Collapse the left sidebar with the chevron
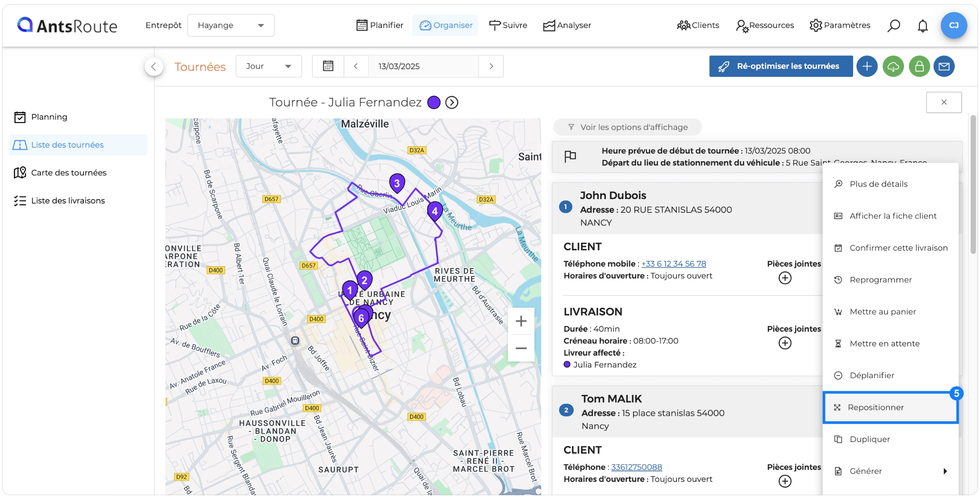This screenshot has width=980, height=499. tap(154, 66)
